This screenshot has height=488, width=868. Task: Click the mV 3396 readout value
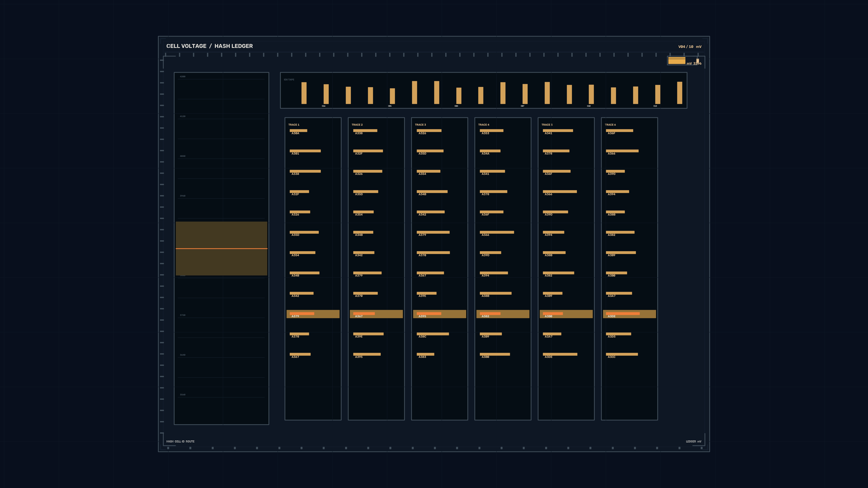click(x=694, y=63)
